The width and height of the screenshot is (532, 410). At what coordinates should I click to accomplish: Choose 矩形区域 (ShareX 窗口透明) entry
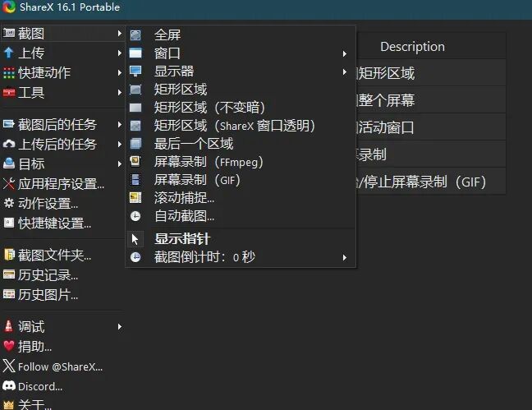[x=241, y=126]
